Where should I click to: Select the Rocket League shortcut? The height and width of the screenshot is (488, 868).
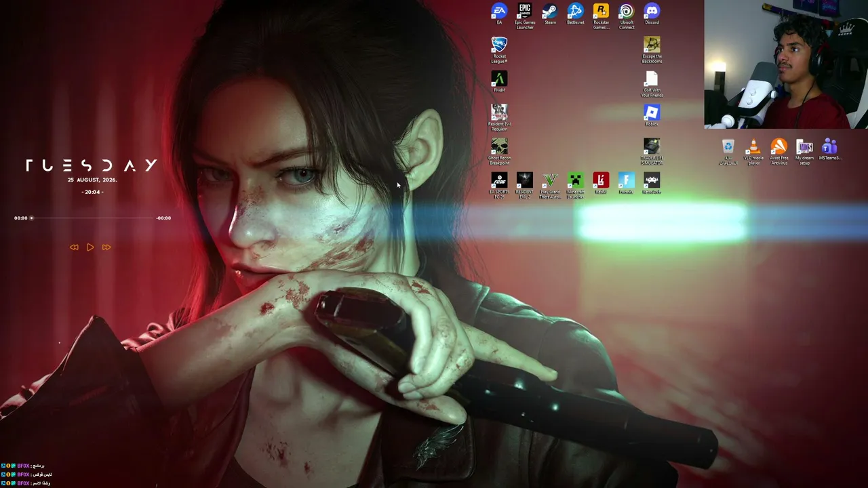point(499,50)
